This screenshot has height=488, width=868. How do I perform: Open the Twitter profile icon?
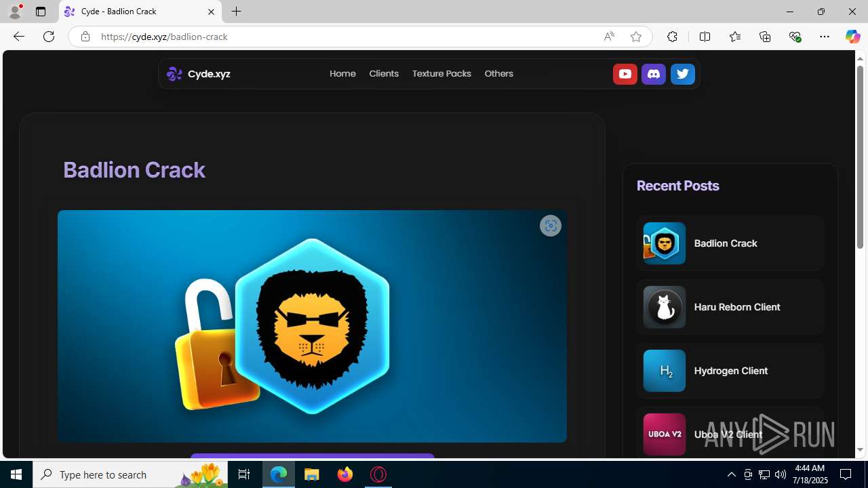683,74
